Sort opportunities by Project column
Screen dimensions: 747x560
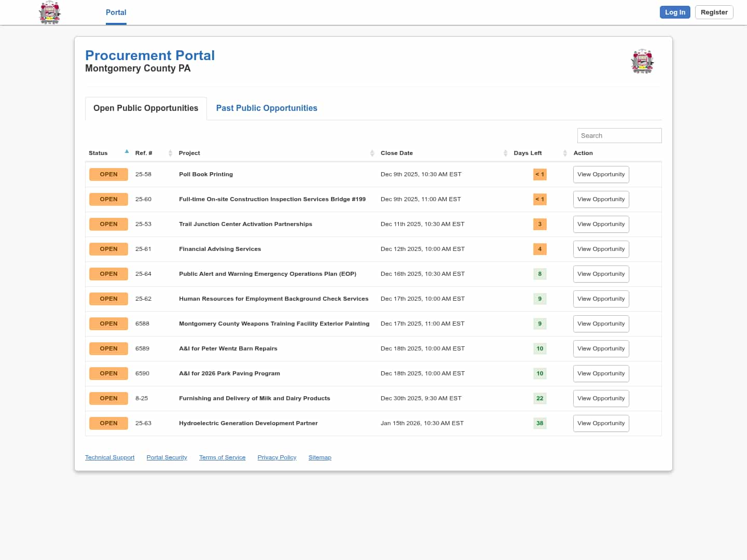point(372,153)
